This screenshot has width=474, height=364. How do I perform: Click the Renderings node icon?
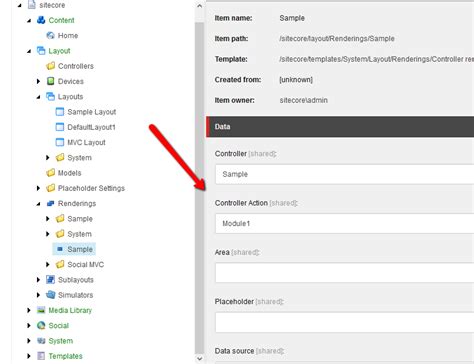(51, 203)
